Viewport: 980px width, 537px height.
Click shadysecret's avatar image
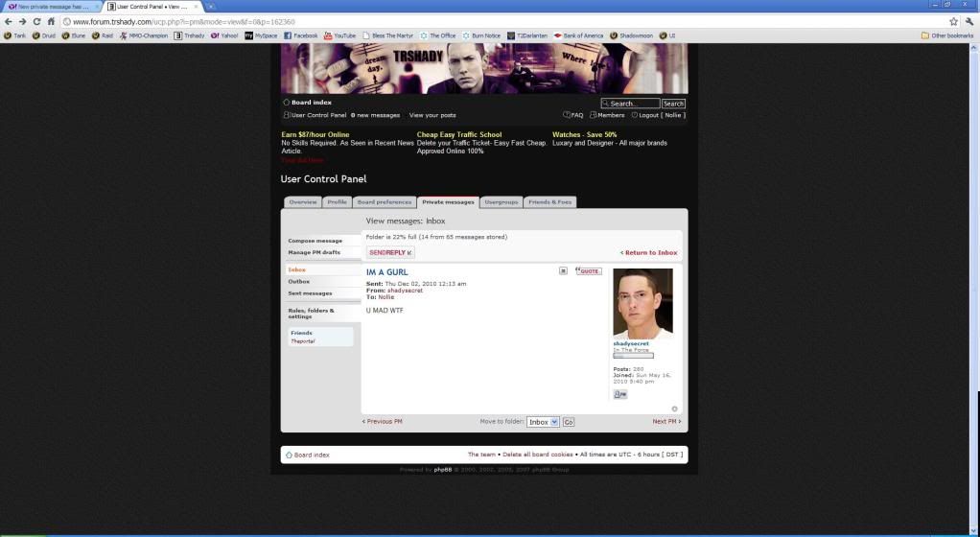(x=642, y=303)
